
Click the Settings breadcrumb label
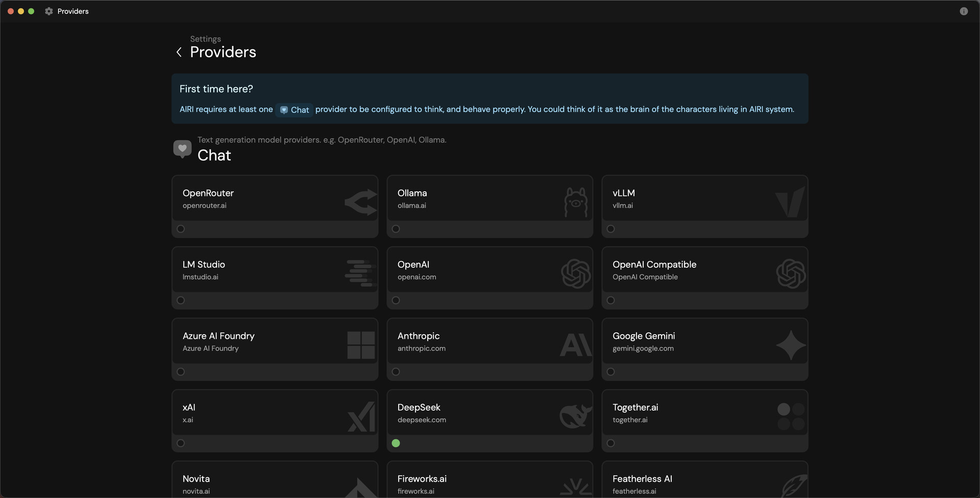pos(205,39)
